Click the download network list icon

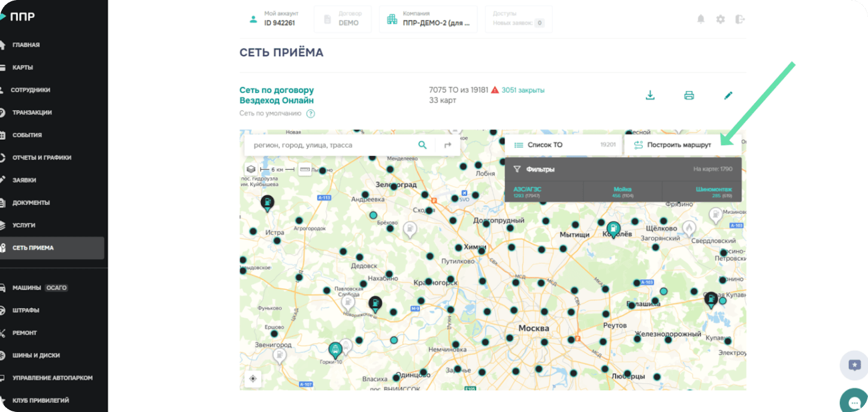(650, 95)
